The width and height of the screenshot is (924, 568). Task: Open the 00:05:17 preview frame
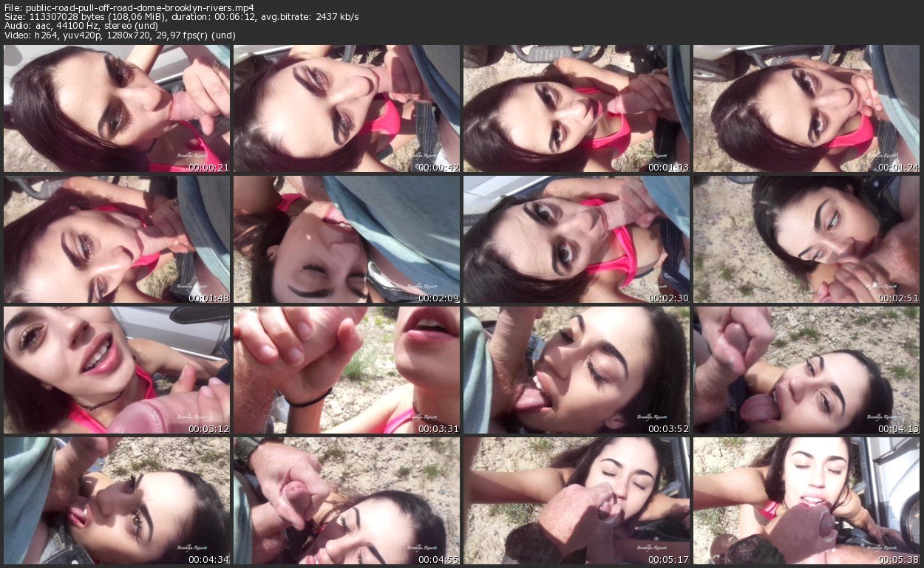pos(577,500)
